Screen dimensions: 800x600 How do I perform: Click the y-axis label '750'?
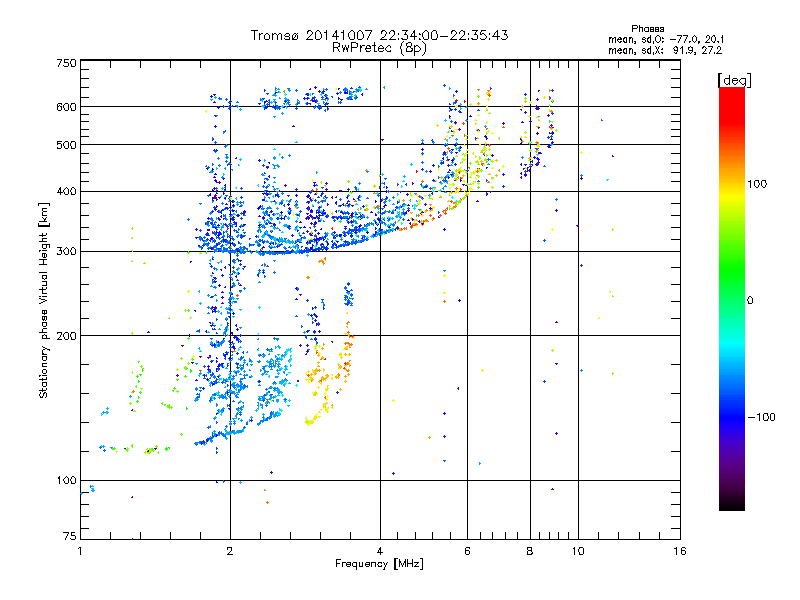point(66,63)
